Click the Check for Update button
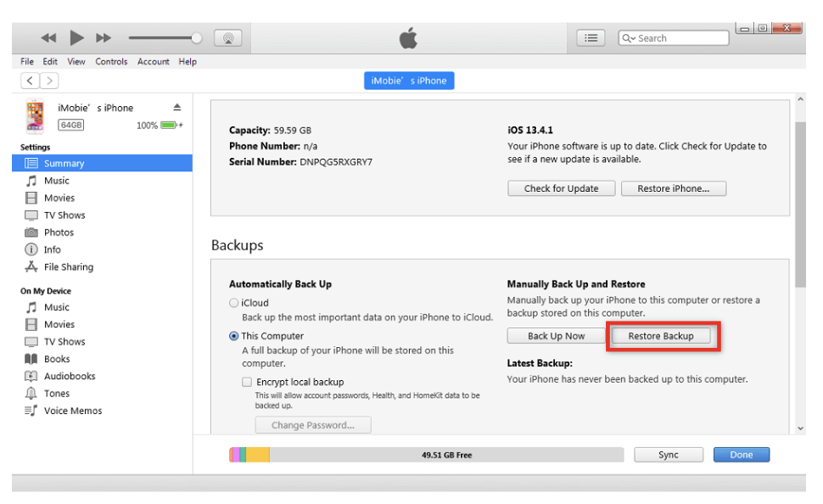Viewport: 823px width, 504px height. click(x=561, y=188)
